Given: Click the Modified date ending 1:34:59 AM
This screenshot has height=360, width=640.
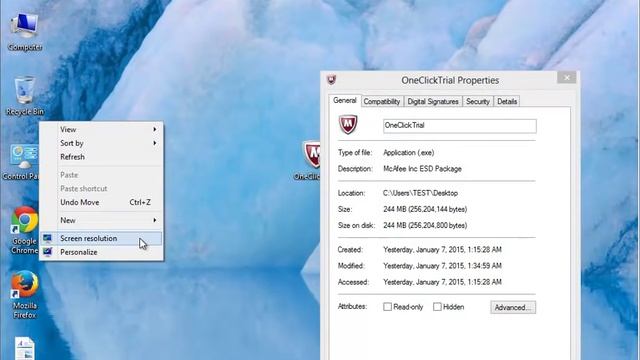Looking at the screenshot, I should (442, 266).
